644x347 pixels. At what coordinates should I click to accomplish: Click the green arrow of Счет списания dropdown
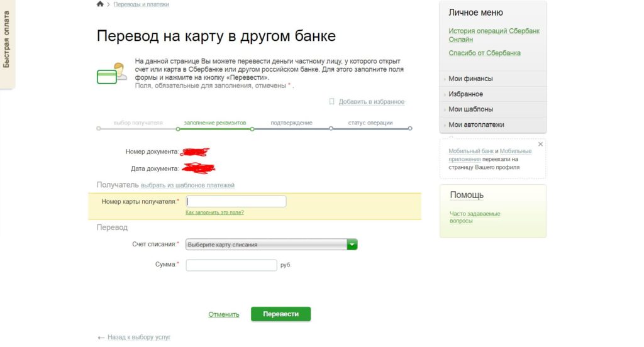coord(352,245)
